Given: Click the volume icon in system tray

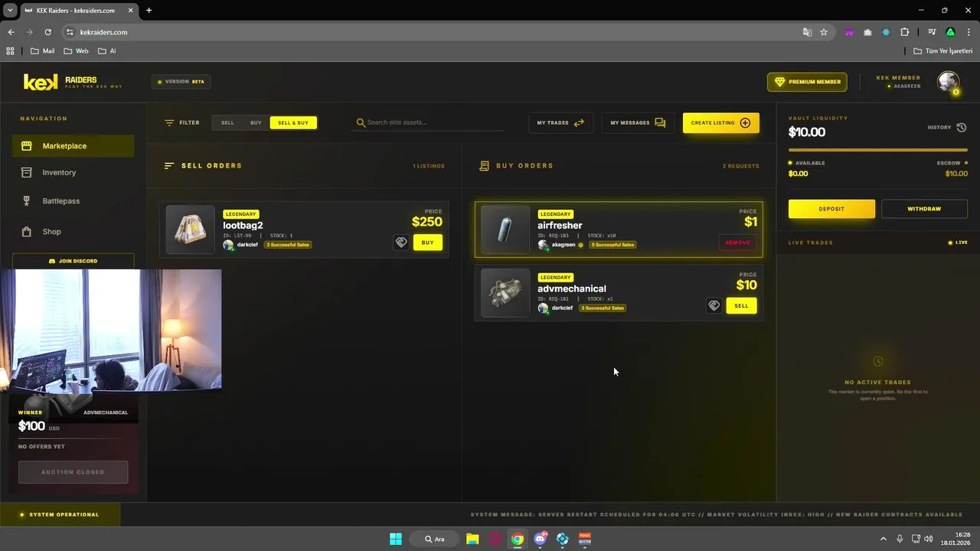Looking at the screenshot, I should coord(929,539).
